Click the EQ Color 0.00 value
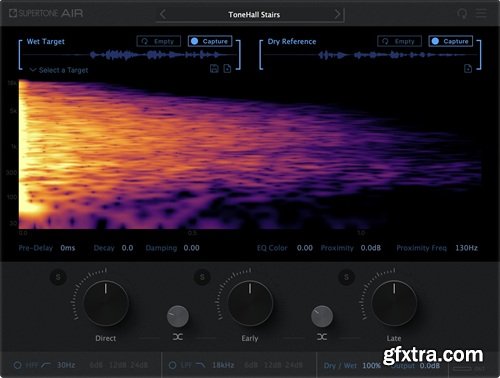This screenshot has height=378, width=500. click(x=305, y=248)
